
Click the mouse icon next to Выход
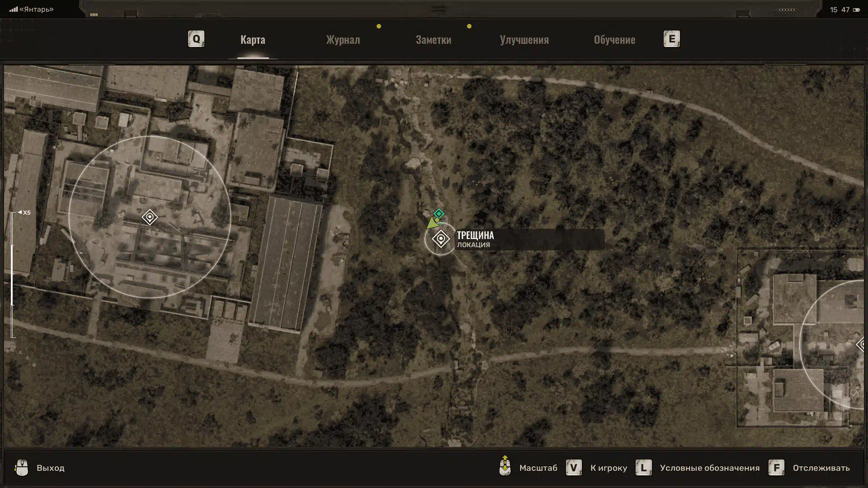coord(21,468)
